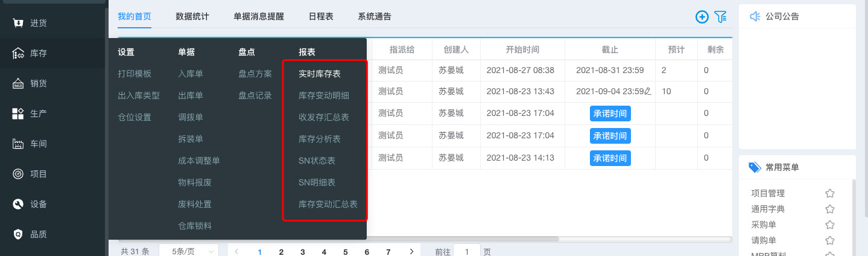Go to next page arrow
The image size is (868, 256).
point(411,251)
